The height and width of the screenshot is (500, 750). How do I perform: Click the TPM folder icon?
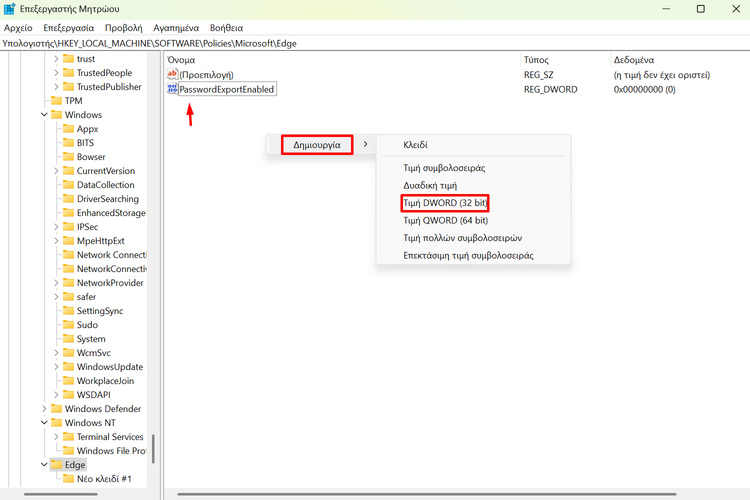click(56, 100)
